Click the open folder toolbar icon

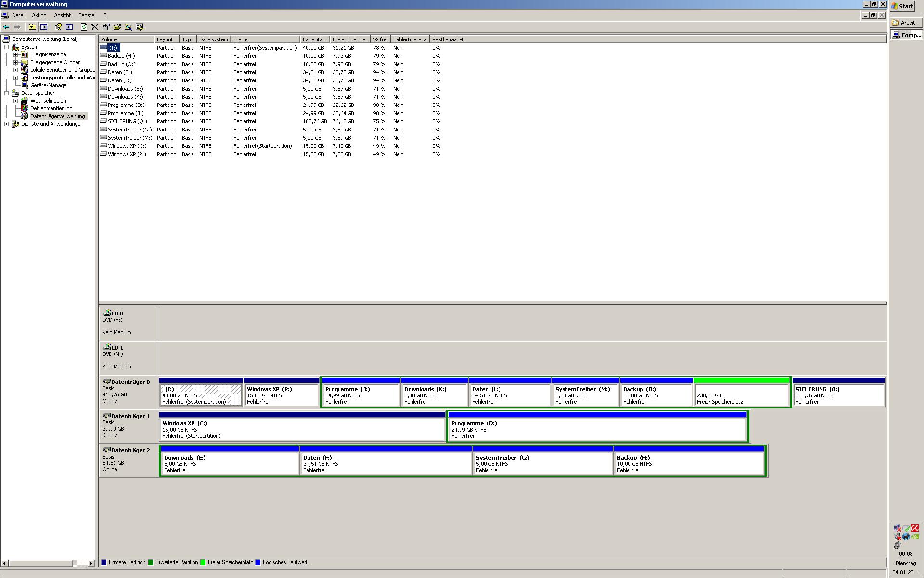pos(117,27)
